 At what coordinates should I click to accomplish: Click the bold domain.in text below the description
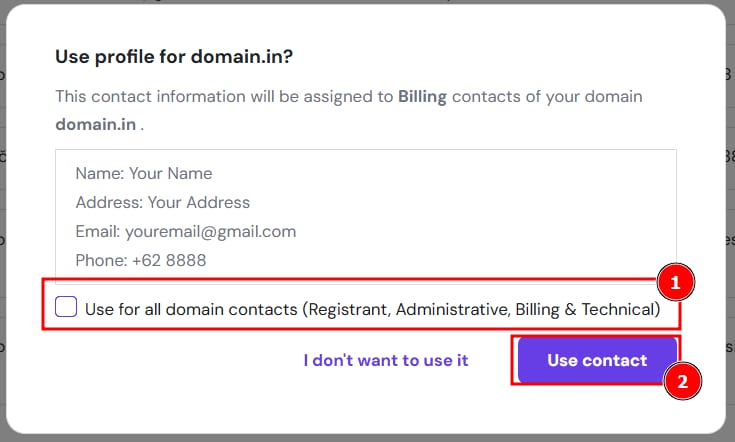point(96,127)
